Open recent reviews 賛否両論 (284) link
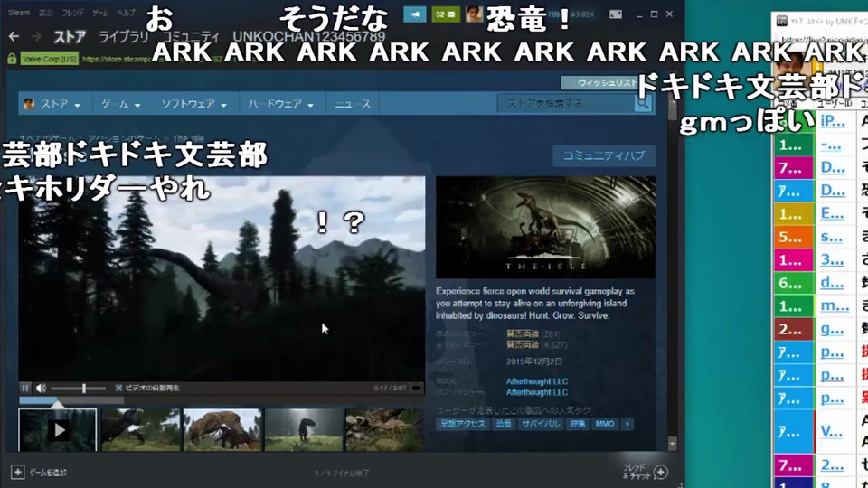The image size is (868, 488). tap(533, 333)
